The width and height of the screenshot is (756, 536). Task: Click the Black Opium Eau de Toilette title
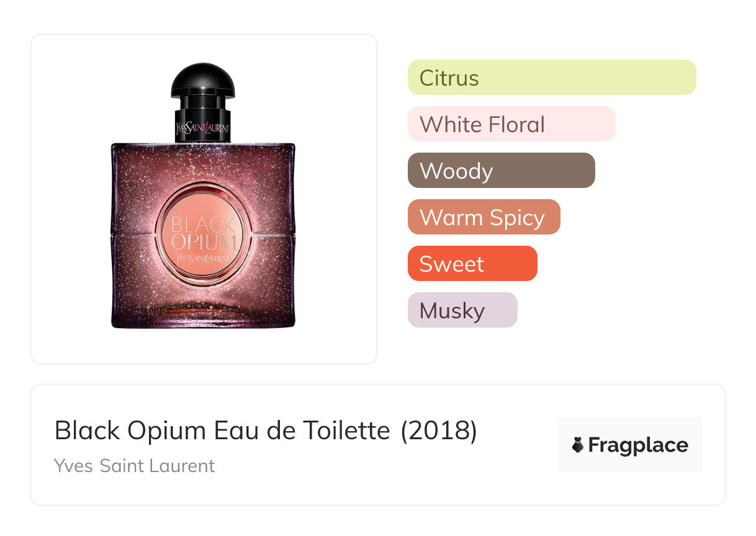(222, 431)
